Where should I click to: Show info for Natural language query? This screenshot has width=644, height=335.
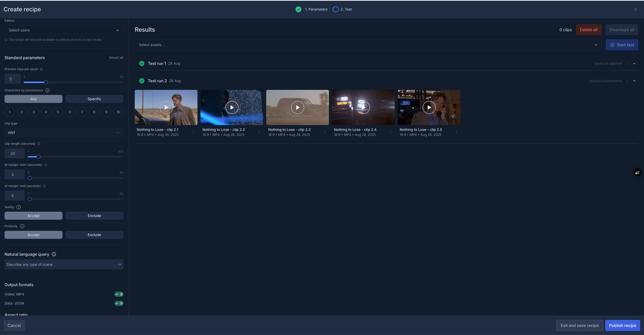pos(54,254)
